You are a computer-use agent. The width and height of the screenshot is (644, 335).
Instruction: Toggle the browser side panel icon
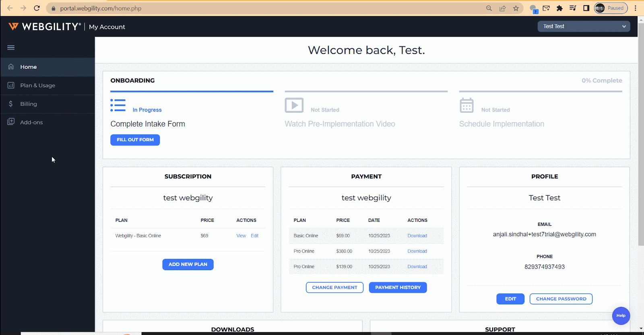(586, 8)
